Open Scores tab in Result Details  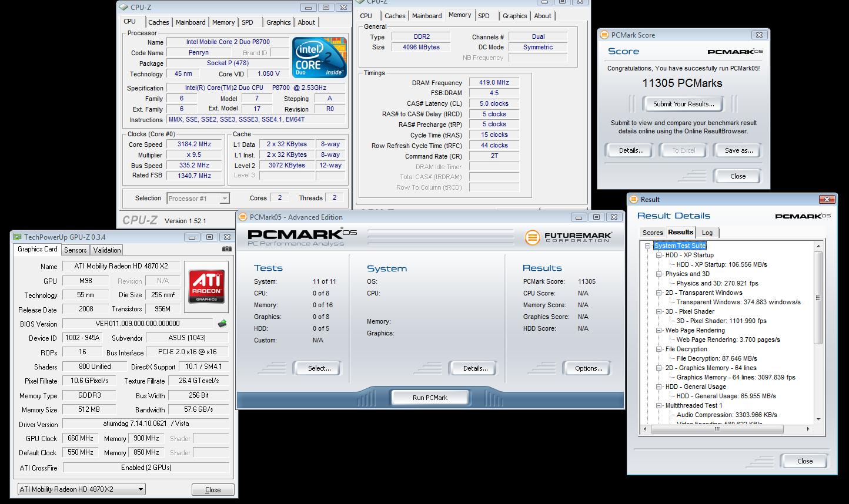653,233
